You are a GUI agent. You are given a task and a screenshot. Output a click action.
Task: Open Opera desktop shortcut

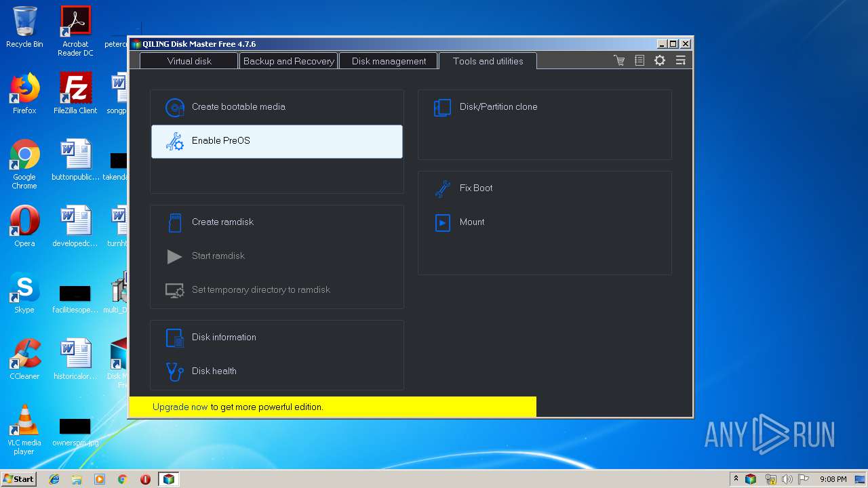point(24,226)
